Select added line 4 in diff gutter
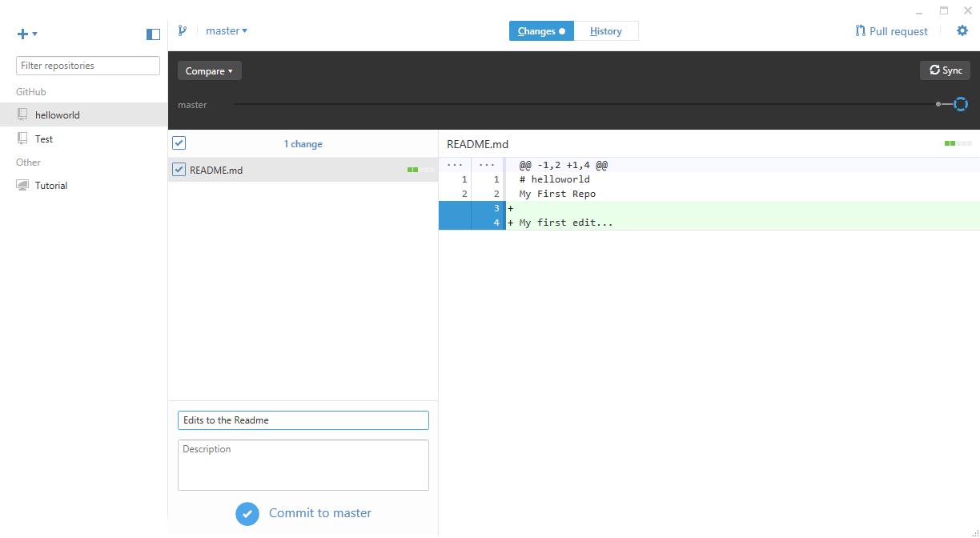Screen dimensions: 980x538 [472, 223]
